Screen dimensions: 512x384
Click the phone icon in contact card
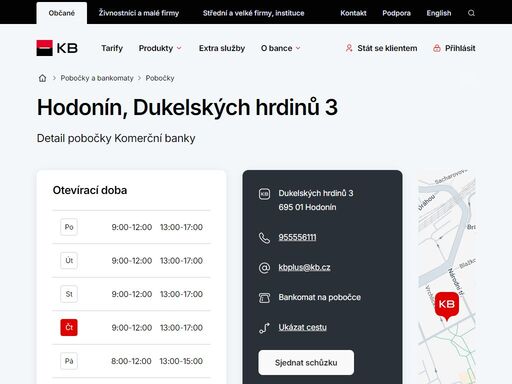point(264,238)
